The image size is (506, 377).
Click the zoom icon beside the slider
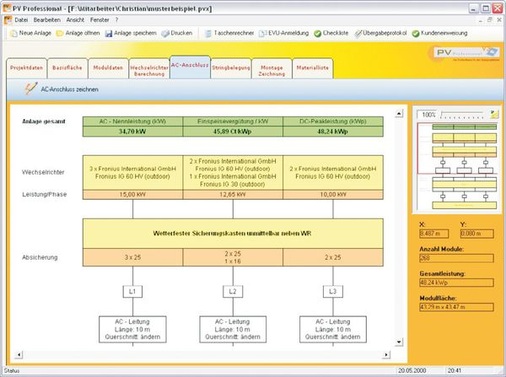[x=494, y=114]
